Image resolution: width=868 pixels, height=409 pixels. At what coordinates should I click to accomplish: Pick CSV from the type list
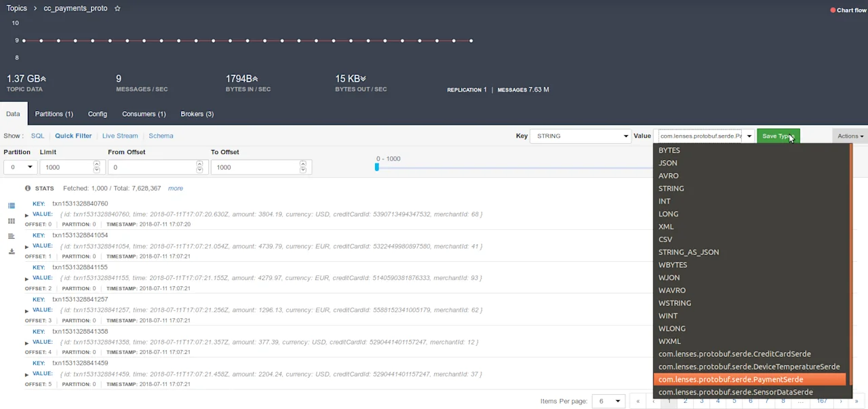click(749, 239)
